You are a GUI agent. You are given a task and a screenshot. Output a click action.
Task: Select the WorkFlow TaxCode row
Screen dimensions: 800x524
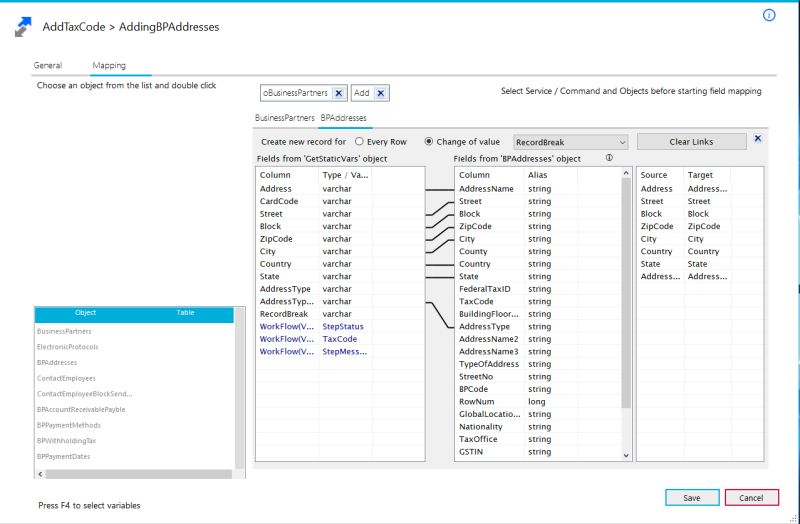tap(340, 339)
